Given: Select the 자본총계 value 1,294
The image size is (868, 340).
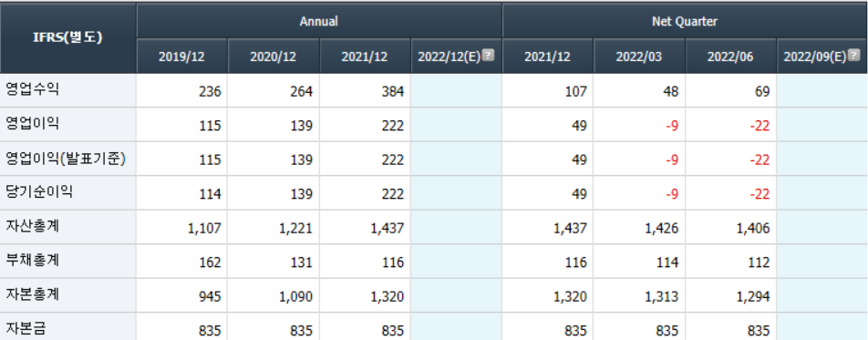Looking at the screenshot, I should point(753,297).
